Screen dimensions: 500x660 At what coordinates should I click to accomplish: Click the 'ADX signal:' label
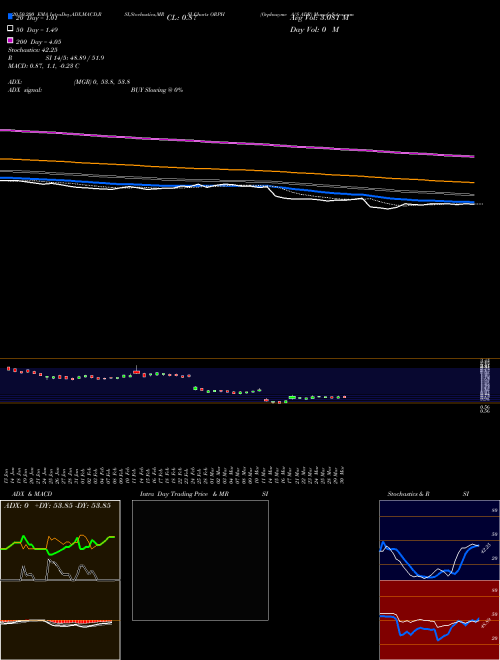coord(25,90)
